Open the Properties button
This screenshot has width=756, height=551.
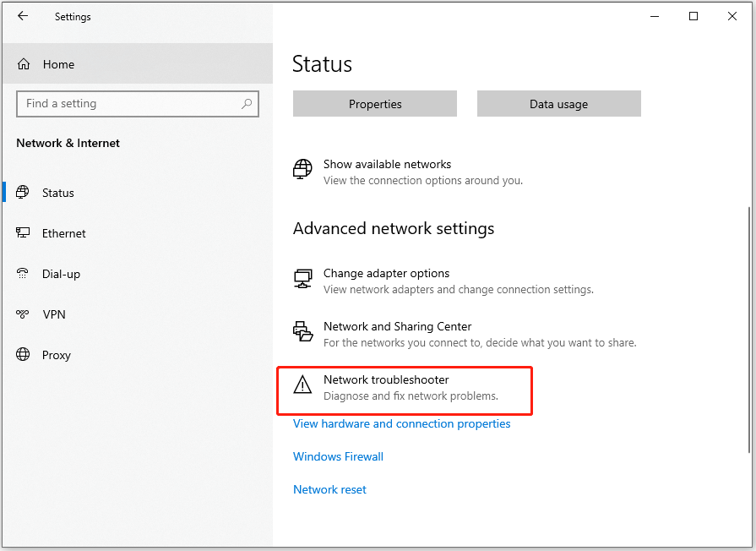click(x=375, y=104)
